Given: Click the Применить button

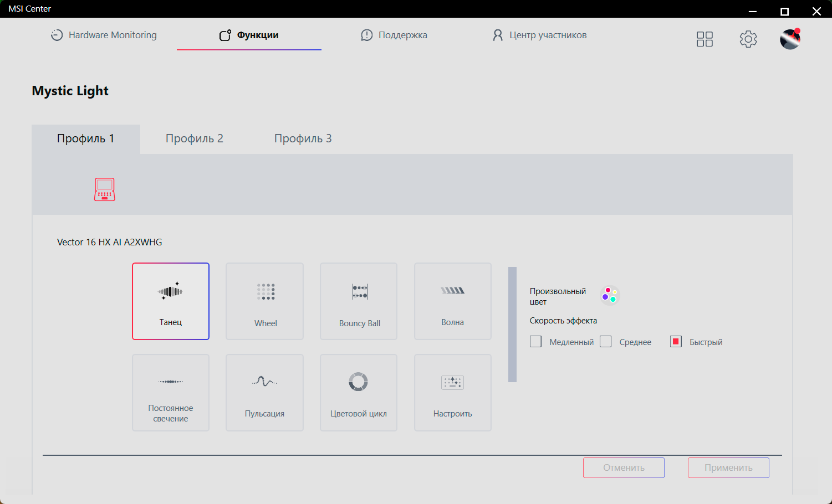Looking at the screenshot, I should pos(728,467).
